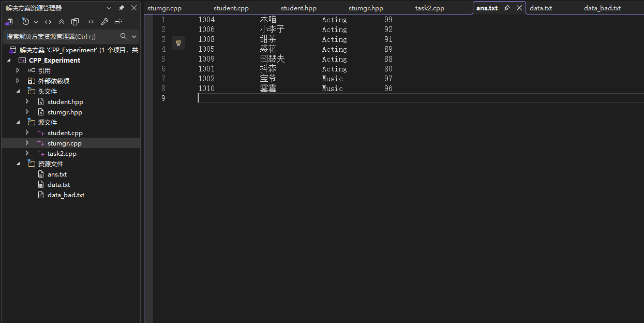The height and width of the screenshot is (323, 644).
Task: Switch to the stumgr.cpp editor tab
Action: click(164, 8)
